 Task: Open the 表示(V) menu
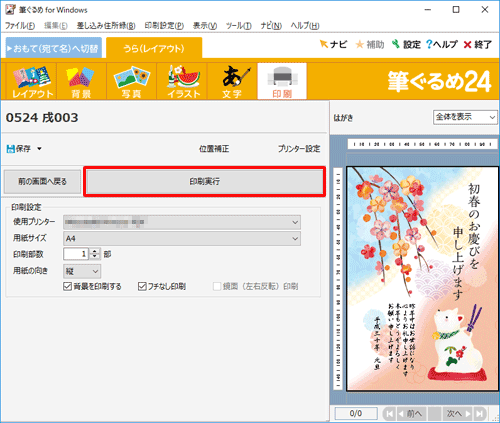click(x=205, y=26)
